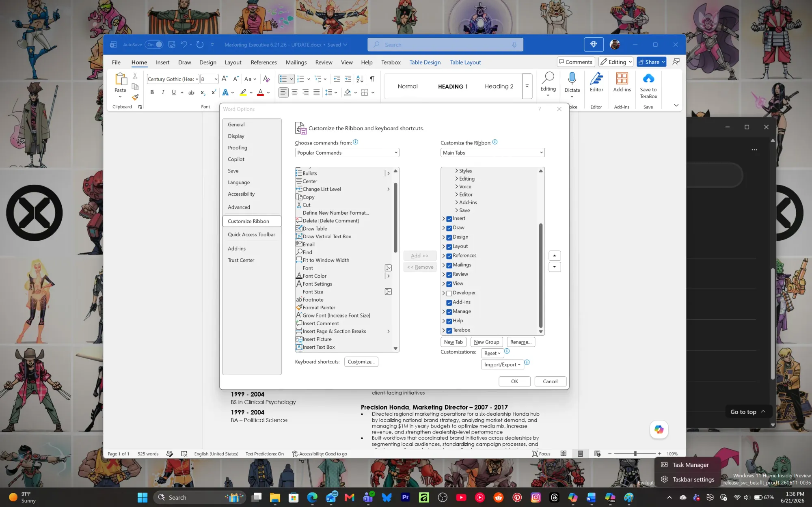This screenshot has width=812, height=507.
Task: Click Save to TeraBox cloud icon
Action: (x=648, y=86)
